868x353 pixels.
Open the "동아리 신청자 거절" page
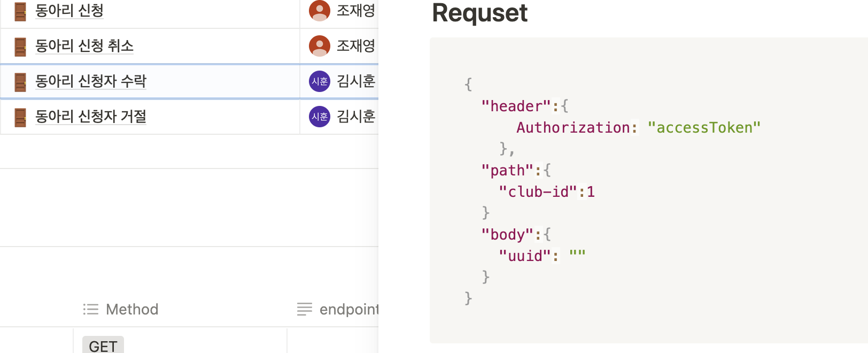(x=91, y=117)
